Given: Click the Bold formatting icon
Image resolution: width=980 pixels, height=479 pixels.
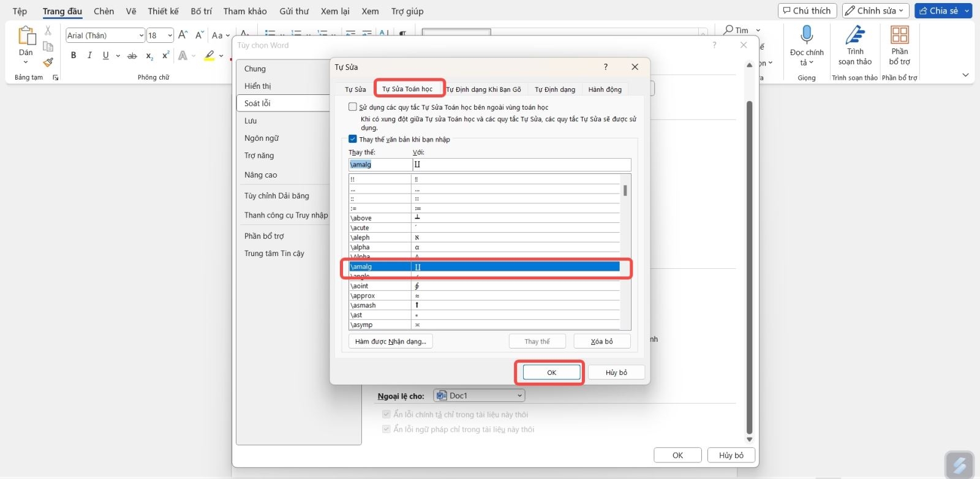Looking at the screenshot, I should click(x=73, y=55).
